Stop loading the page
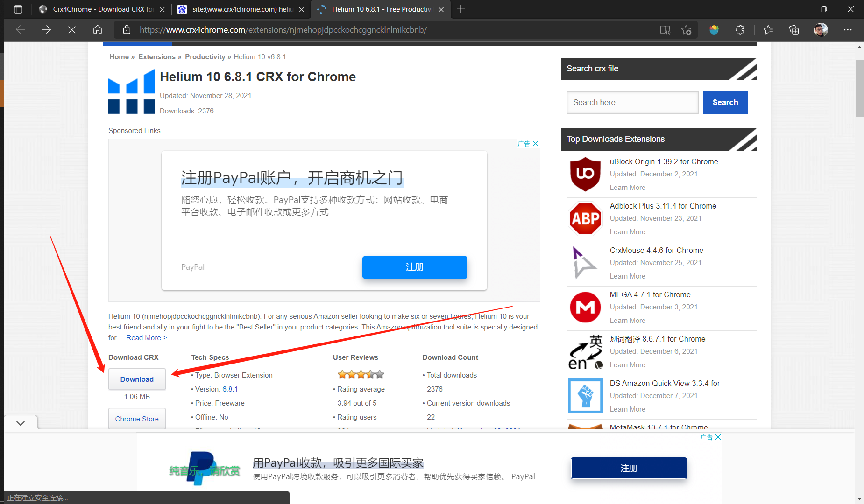Screen dimensions: 864x504 (72, 30)
